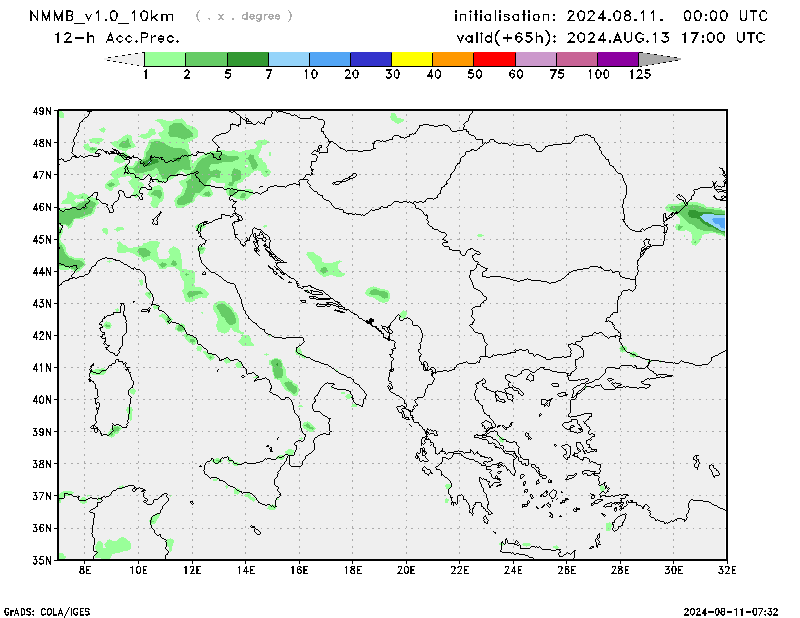Pick the orange 40–50 legend swatch
This screenshot has height=618, width=800.
click(453, 59)
